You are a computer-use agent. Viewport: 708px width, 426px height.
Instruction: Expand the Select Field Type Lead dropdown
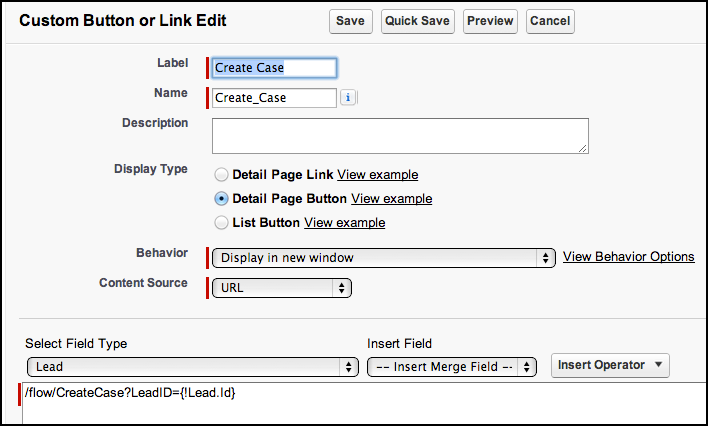[193, 367]
